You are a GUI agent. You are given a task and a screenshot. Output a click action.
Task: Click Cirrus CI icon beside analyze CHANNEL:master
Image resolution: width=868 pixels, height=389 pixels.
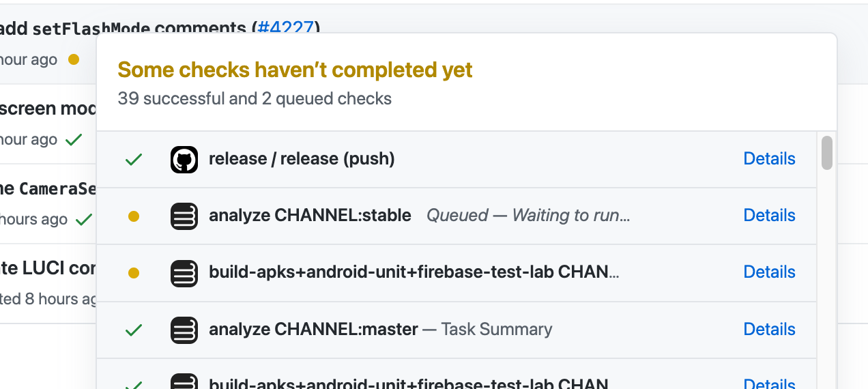(x=184, y=330)
